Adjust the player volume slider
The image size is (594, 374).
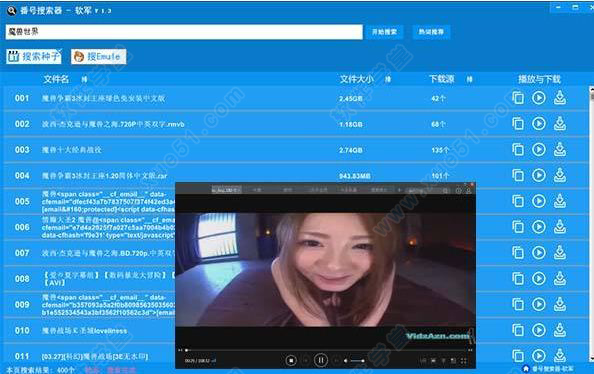click(357, 361)
